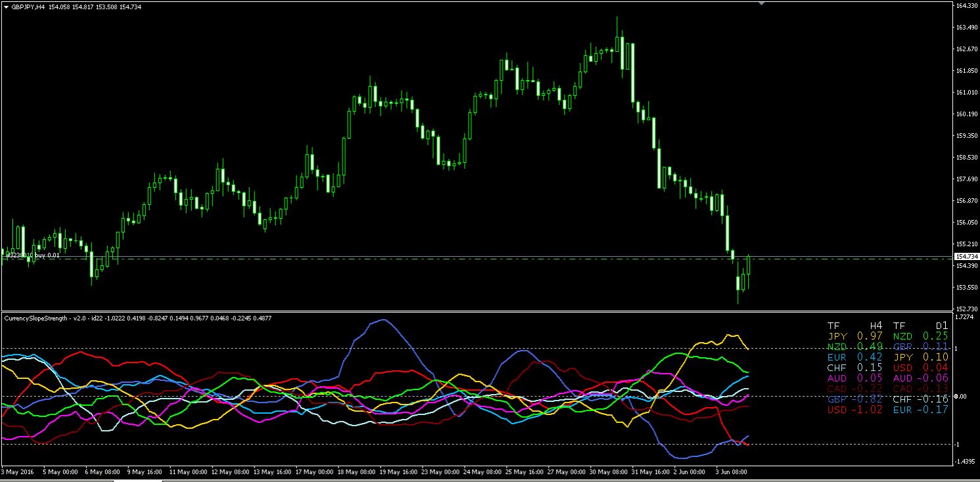Select the #3238010 buy 0.01 order label
This screenshot has height=482, width=980.
click(32, 255)
